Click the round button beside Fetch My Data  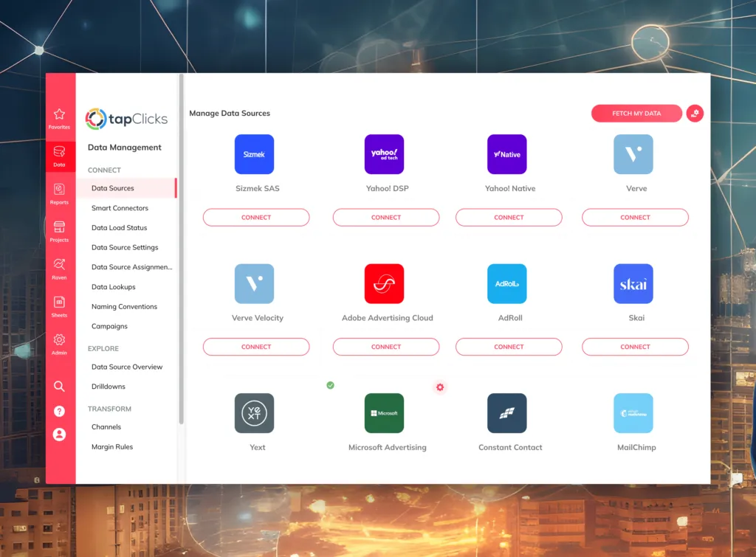point(695,113)
